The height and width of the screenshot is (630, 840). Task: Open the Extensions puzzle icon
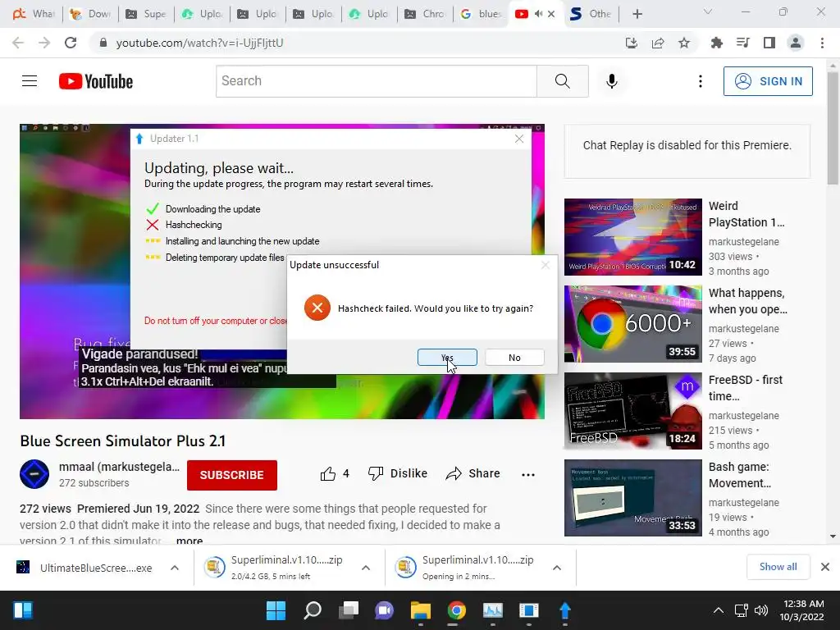pos(716,43)
